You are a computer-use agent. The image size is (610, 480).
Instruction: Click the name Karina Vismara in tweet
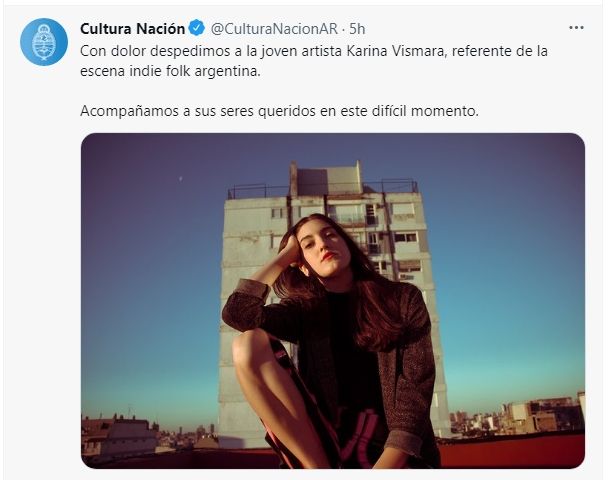394,51
